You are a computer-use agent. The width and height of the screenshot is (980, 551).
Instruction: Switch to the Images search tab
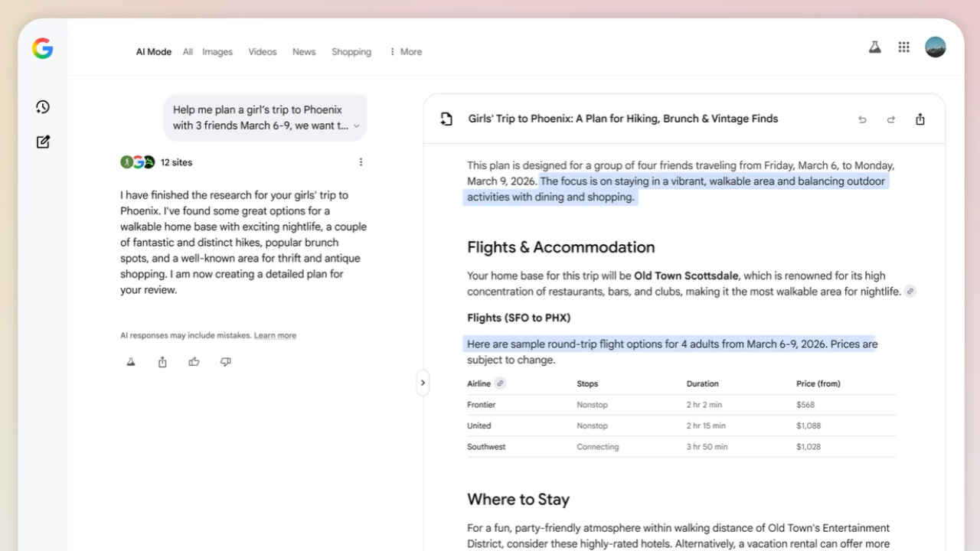217,51
